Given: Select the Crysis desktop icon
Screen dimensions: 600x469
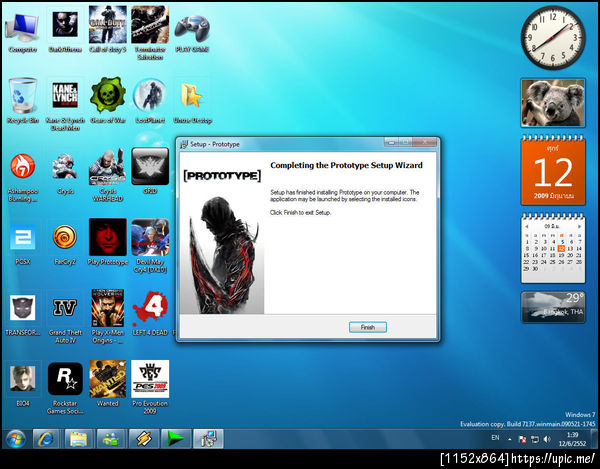Looking at the screenshot, I should pos(65,173).
